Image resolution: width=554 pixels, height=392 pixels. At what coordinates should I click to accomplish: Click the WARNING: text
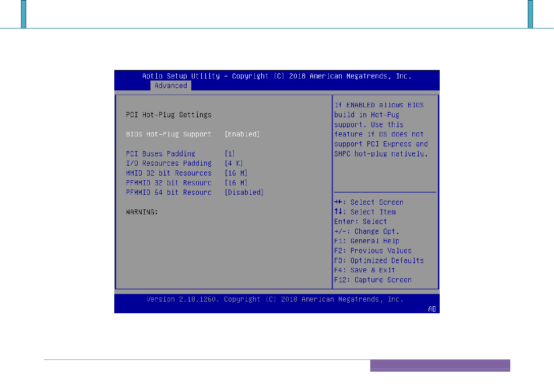(142, 212)
